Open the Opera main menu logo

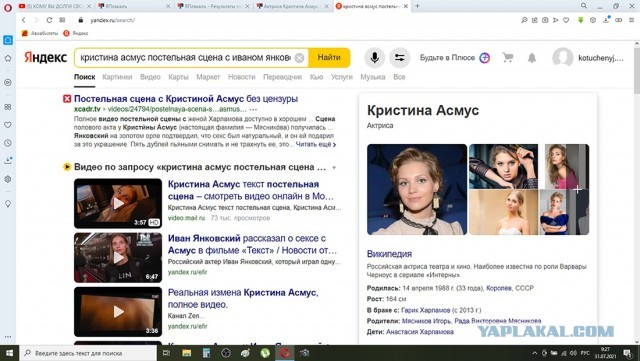coord(8,7)
